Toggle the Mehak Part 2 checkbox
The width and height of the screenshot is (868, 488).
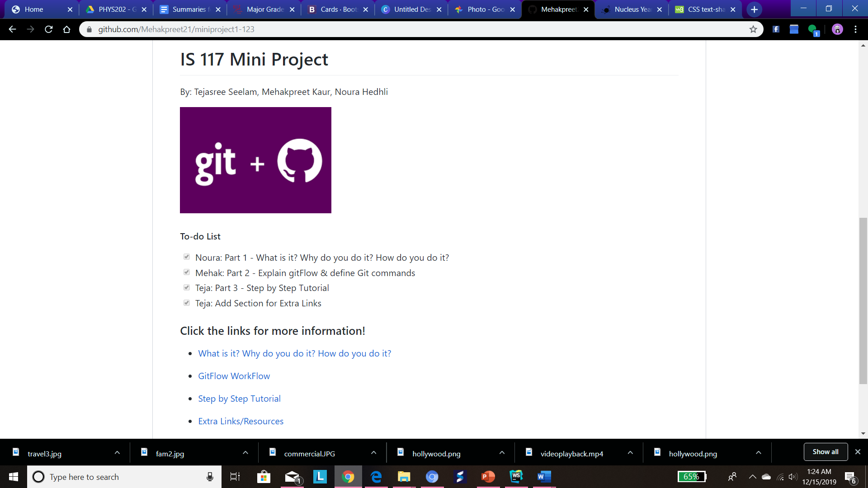tap(187, 272)
